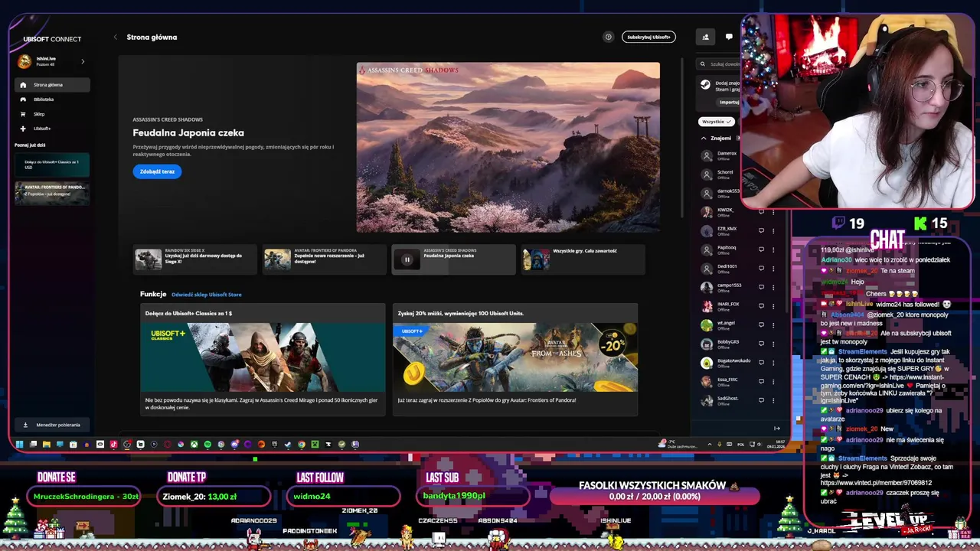Open chat with wt.angel

(x=761, y=325)
